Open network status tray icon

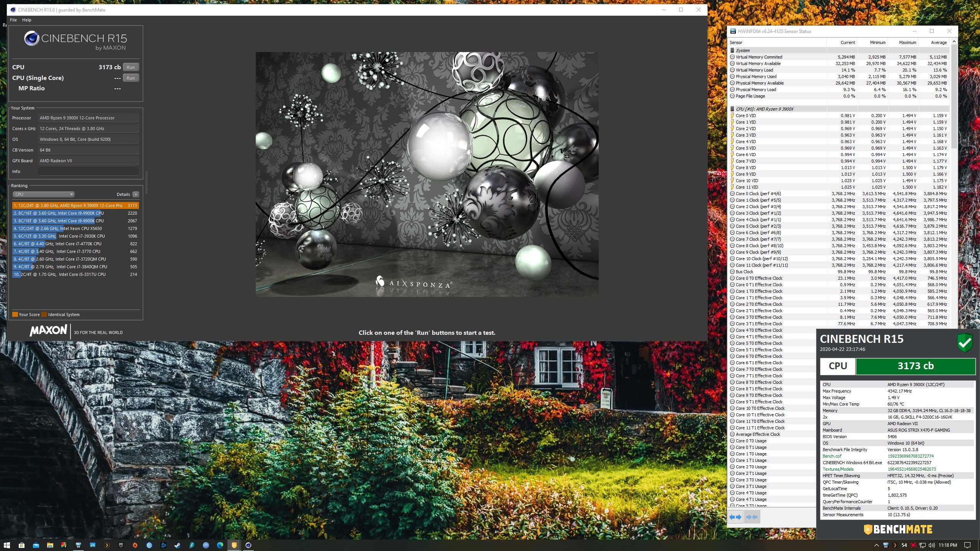(x=923, y=545)
